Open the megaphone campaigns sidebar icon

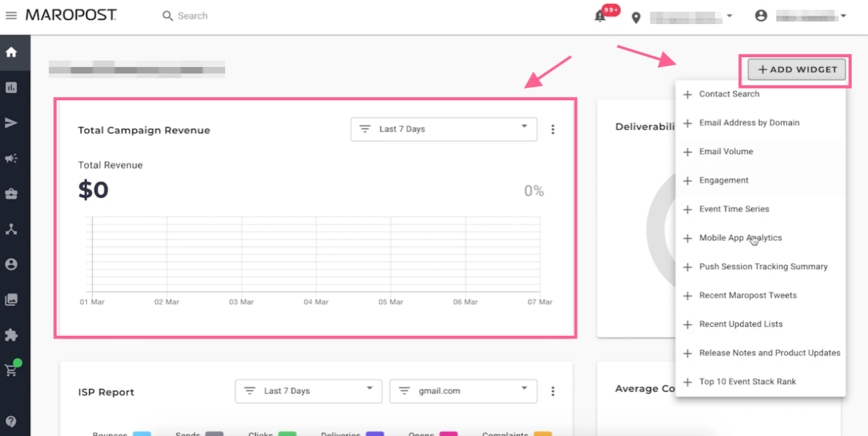pyautogui.click(x=11, y=158)
